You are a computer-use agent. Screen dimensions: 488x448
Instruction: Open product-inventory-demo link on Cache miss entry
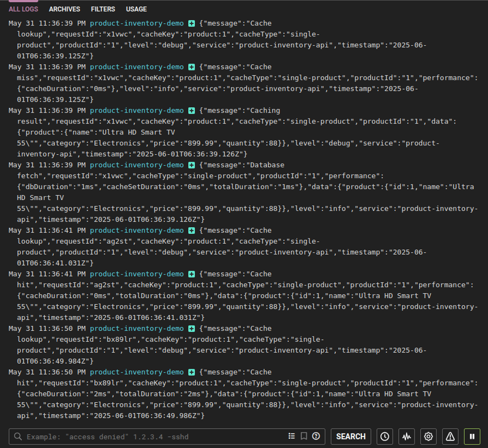click(x=137, y=67)
